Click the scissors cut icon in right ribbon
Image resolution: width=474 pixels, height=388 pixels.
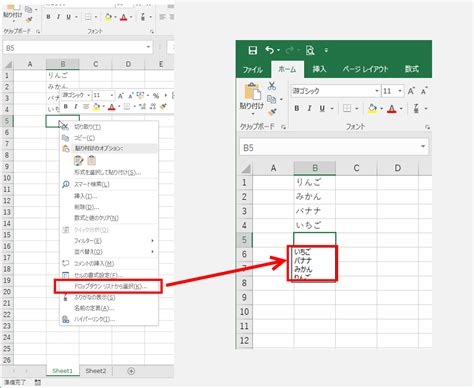coord(272,86)
